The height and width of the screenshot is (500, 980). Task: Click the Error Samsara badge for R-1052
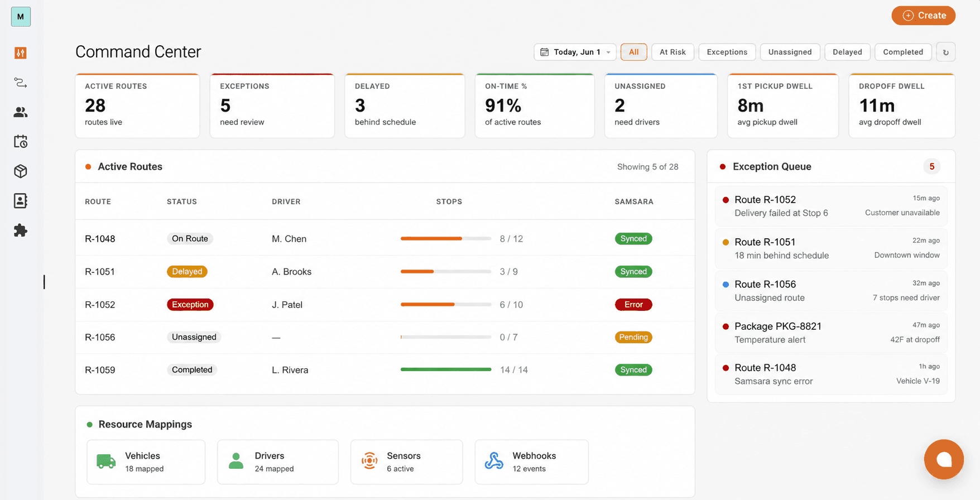pos(633,305)
